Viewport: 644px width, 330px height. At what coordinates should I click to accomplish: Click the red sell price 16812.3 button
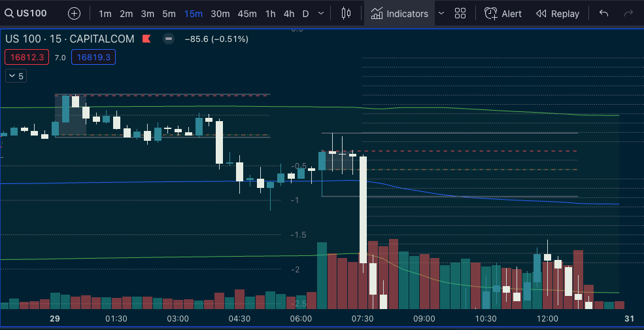click(27, 58)
